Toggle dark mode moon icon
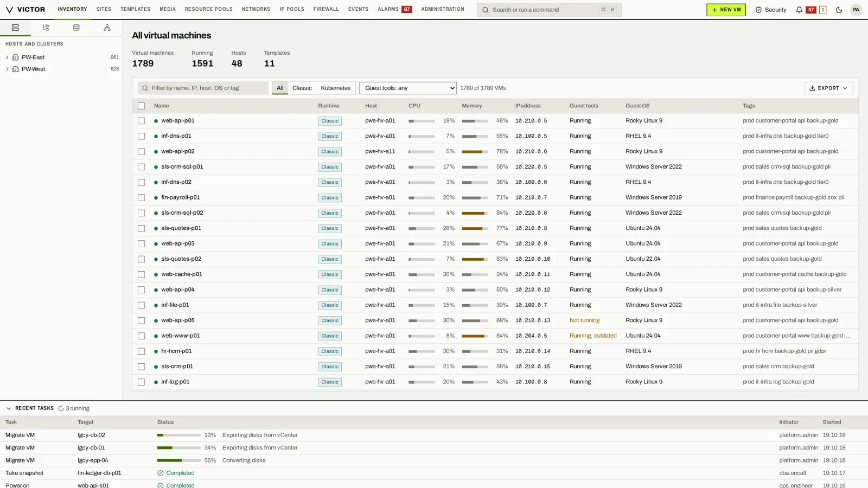This screenshot has height=488, width=868. click(839, 10)
